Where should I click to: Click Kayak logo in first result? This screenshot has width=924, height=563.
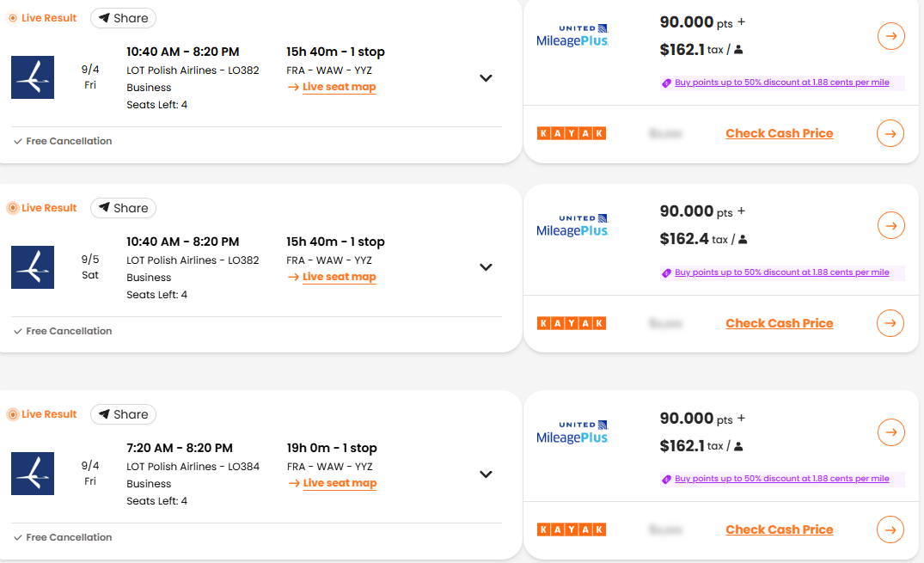coord(572,133)
